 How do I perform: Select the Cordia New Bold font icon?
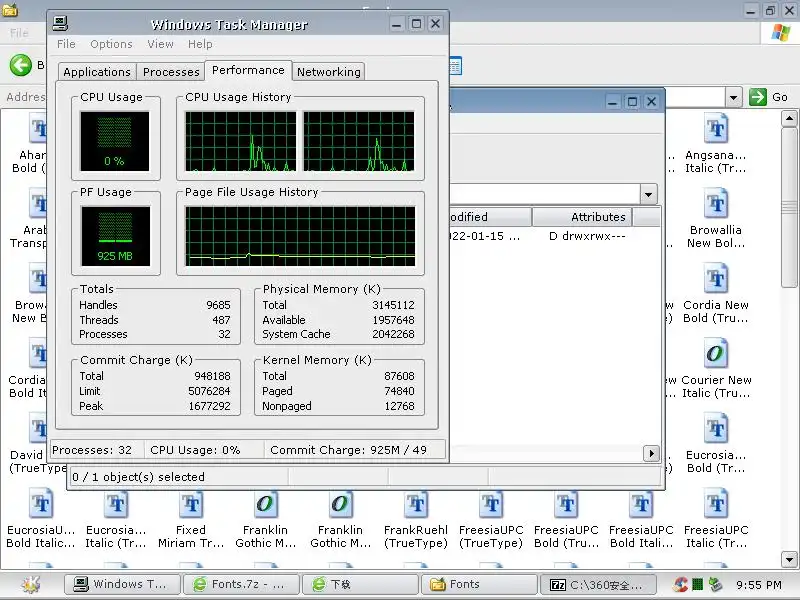pos(716,278)
